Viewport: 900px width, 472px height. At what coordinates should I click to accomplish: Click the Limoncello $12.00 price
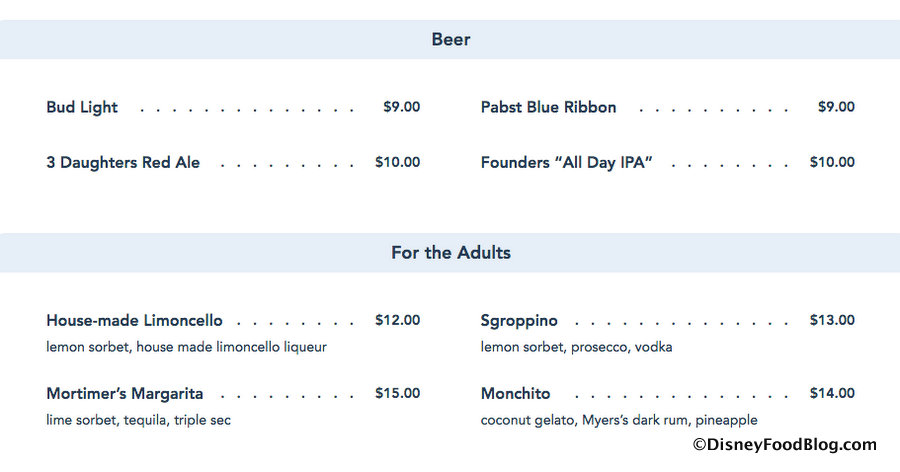[x=397, y=321]
